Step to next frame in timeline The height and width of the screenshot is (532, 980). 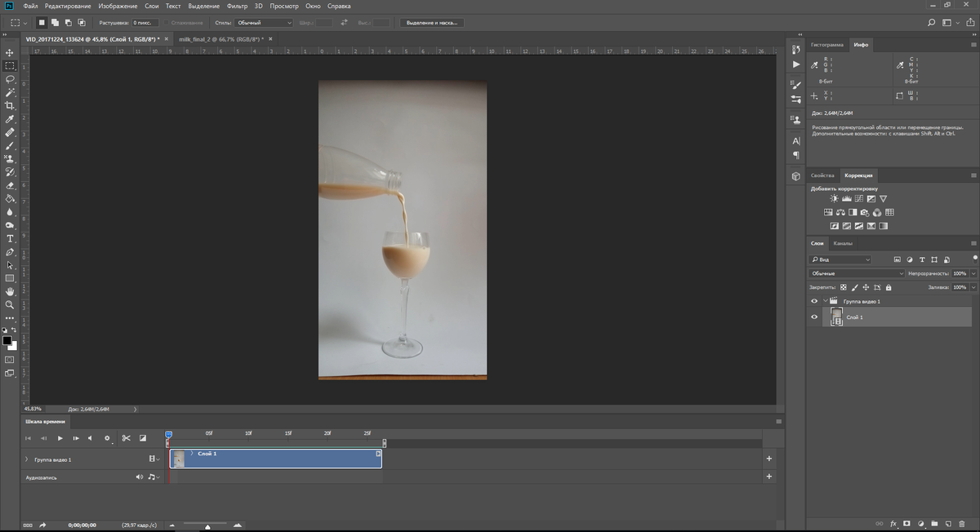75,438
